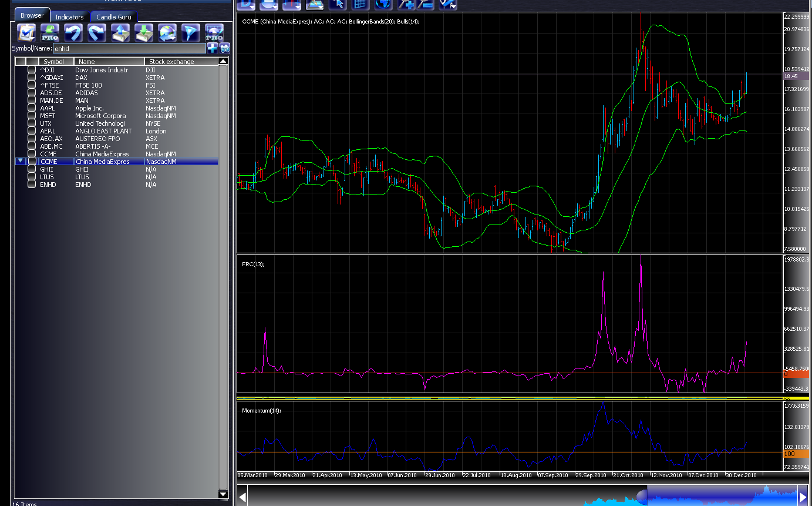Switch to the Indicators tab
This screenshot has width=812, height=506.
point(69,17)
